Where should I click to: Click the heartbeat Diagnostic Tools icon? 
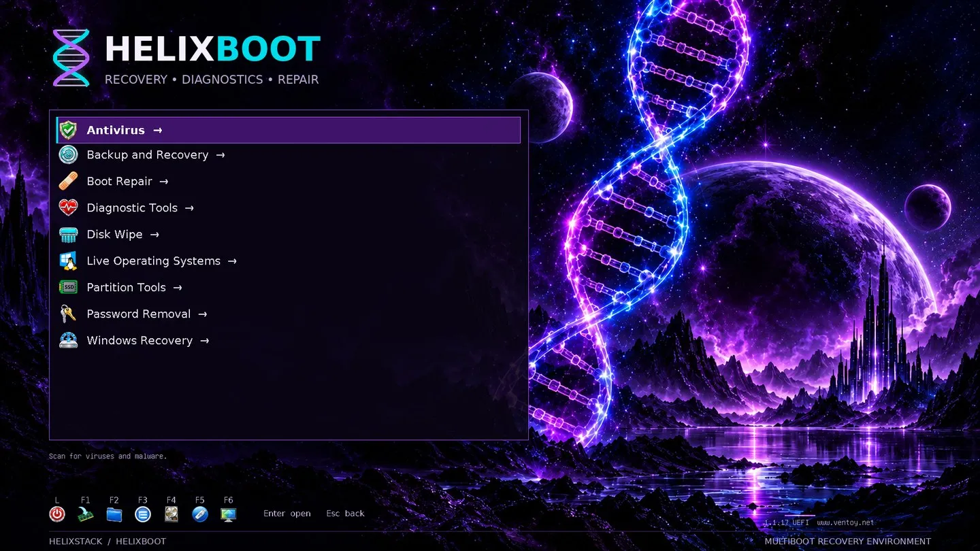point(68,208)
